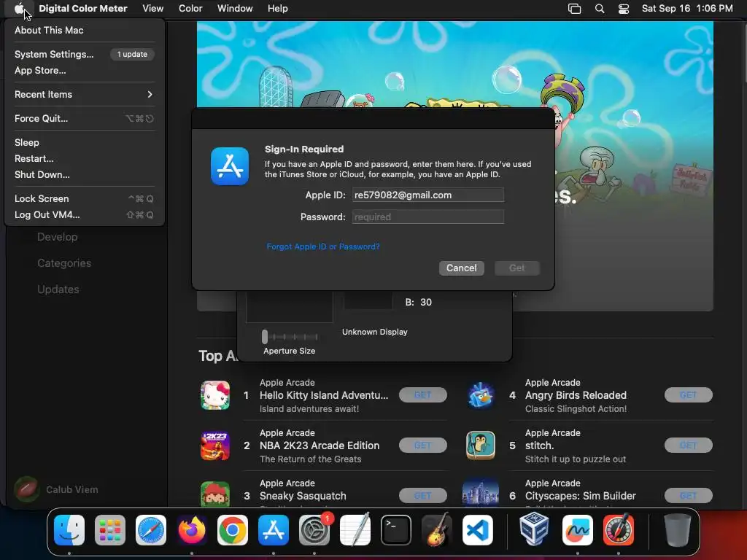Open the Window menu
Image resolution: width=747 pixels, height=560 pixels.
click(x=235, y=9)
